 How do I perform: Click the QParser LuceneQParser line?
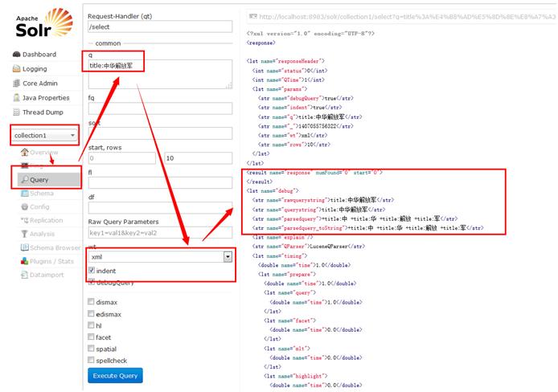tap(309, 247)
